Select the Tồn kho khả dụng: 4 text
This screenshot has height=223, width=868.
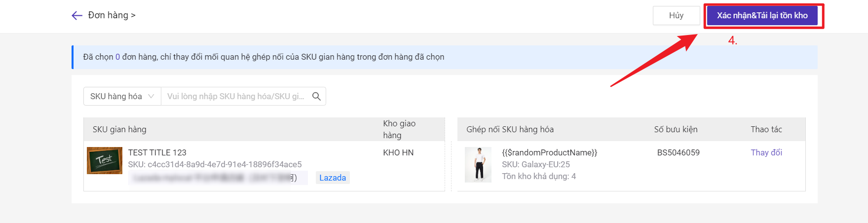click(x=539, y=176)
